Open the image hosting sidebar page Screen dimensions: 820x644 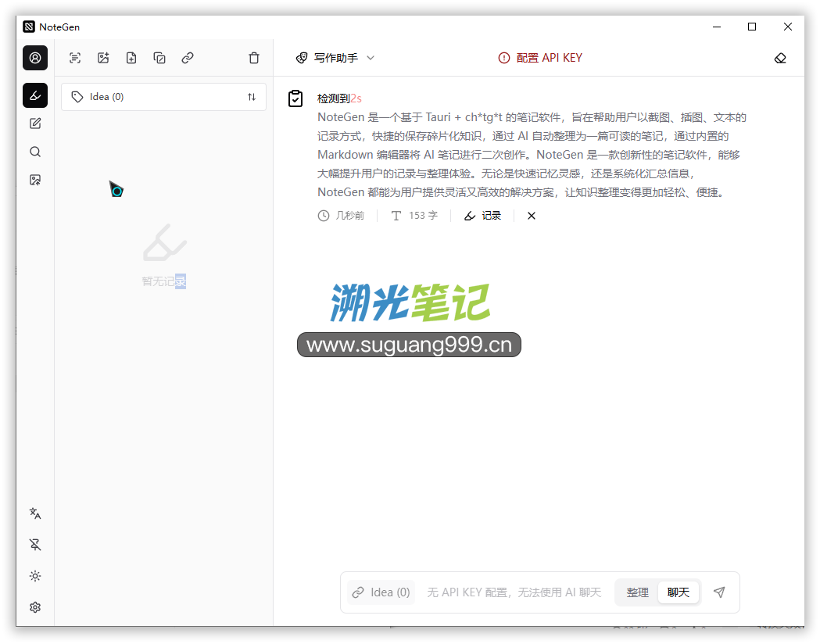click(x=35, y=181)
